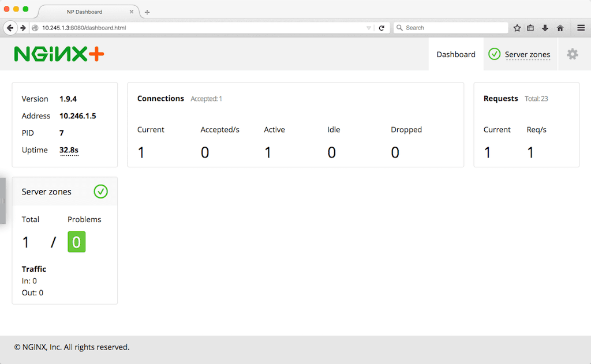This screenshot has width=591, height=364.
Task: Click the green checkmark beside Server zones
Action: pos(495,54)
